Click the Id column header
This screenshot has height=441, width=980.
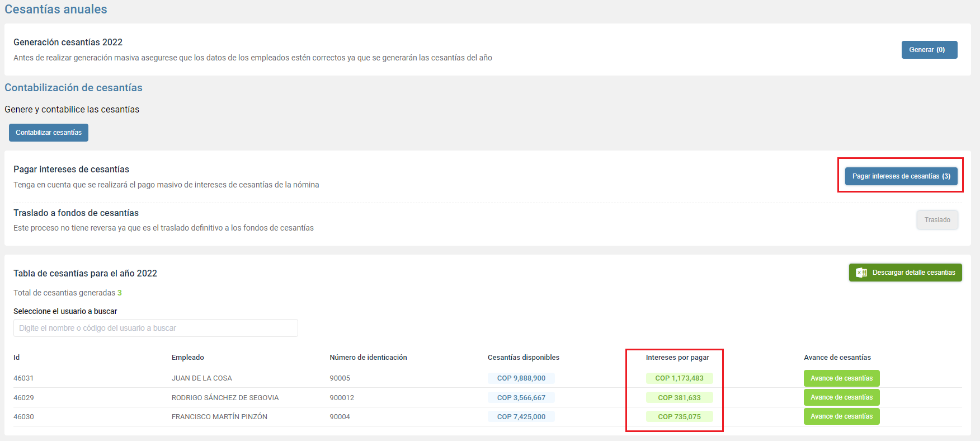[x=16, y=358]
